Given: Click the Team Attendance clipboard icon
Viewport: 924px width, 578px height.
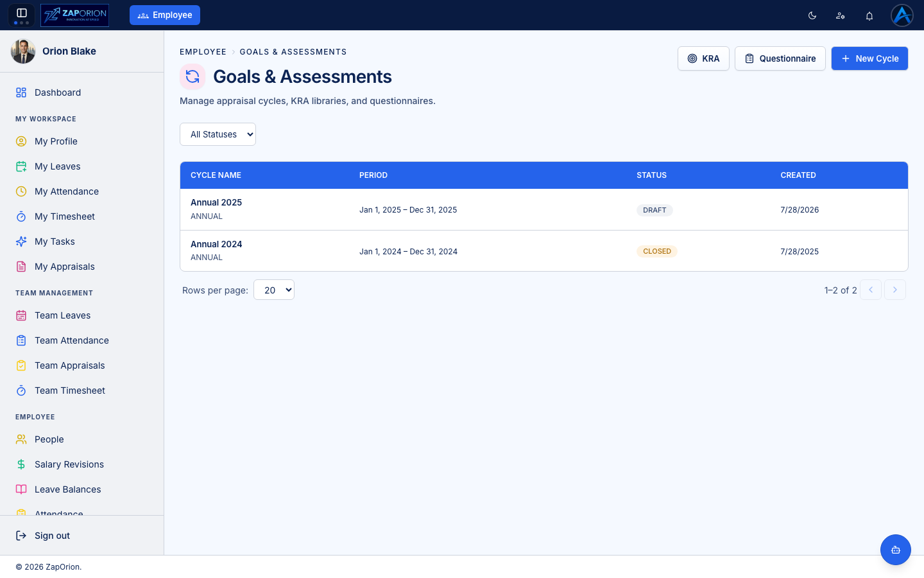Looking at the screenshot, I should [21, 340].
